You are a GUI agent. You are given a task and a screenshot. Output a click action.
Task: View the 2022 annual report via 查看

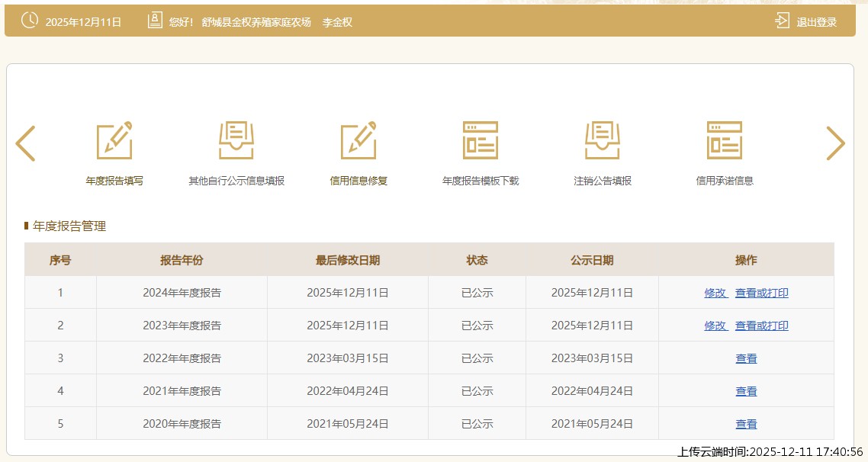point(746,358)
